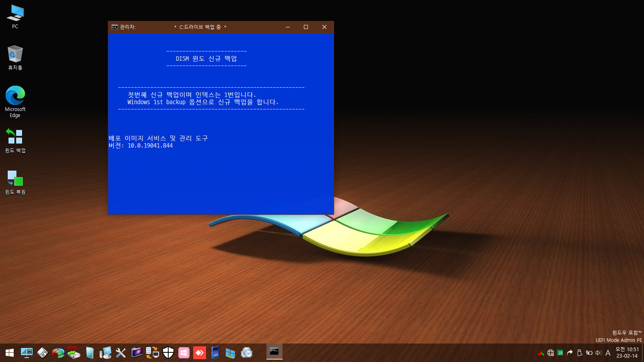
Task: Click the '첫번째 신규 백업이며 인덱스는 1번입니다.' line
Action: click(192, 95)
